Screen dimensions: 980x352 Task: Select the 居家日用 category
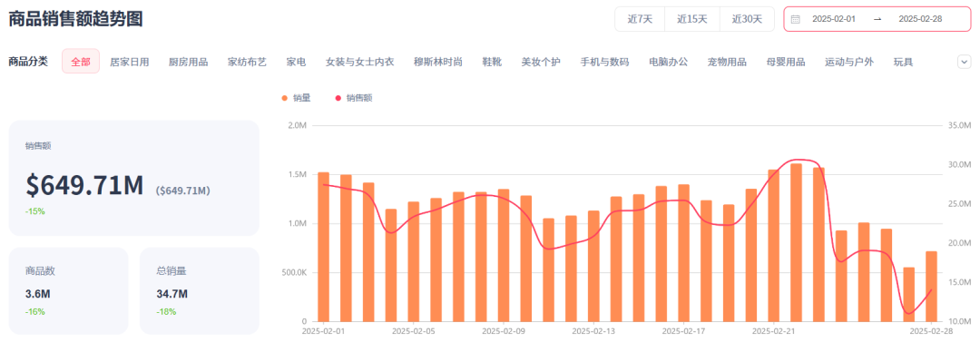(x=130, y=62)
